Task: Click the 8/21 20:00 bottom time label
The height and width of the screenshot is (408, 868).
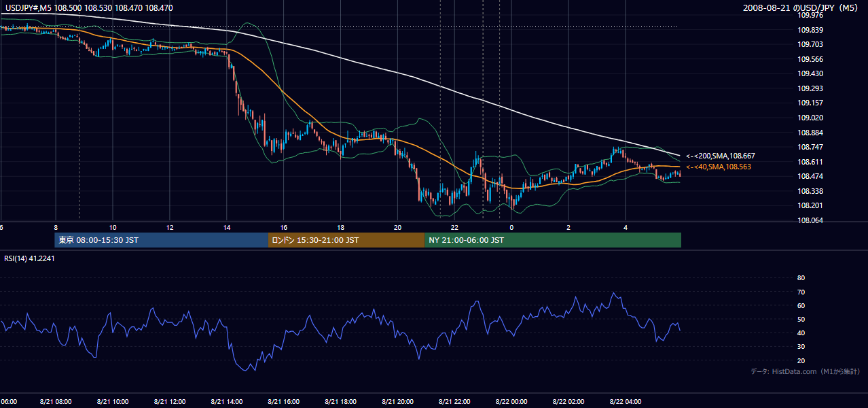Action: [398, 401]
